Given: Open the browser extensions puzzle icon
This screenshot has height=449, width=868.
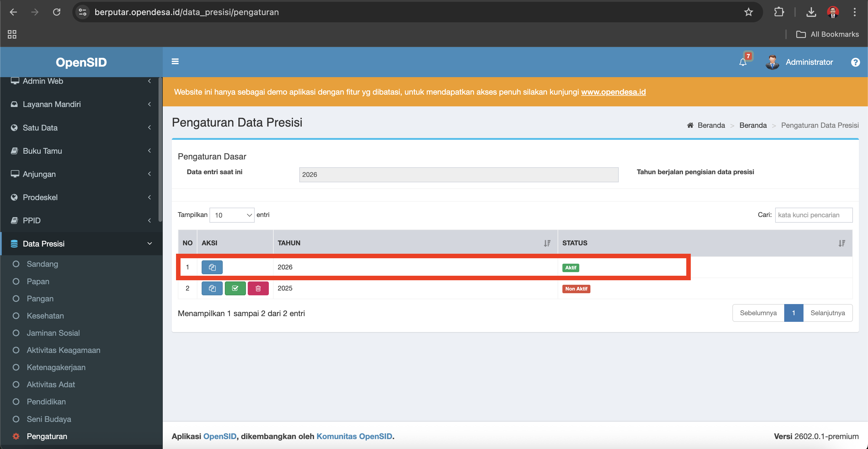Looking at the screenshot, I should coord(779,12).
